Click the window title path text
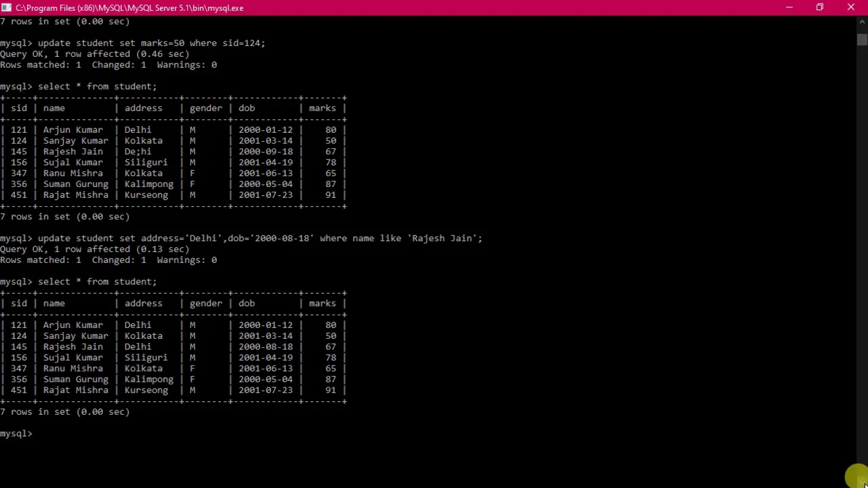The width and height of the screenshot is (868, 488). tap(130, 7)
